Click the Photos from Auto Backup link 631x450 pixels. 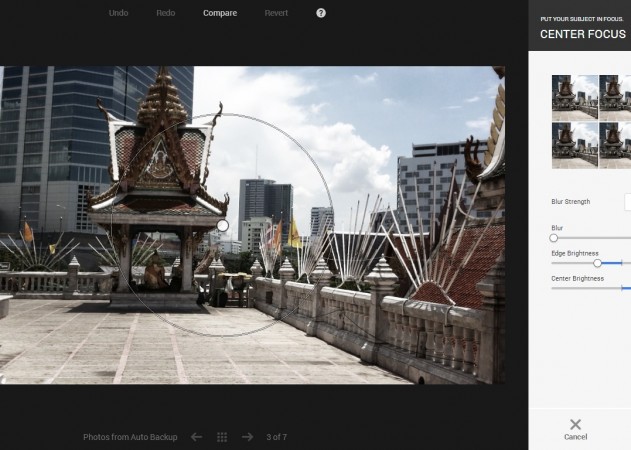[131, 437]
